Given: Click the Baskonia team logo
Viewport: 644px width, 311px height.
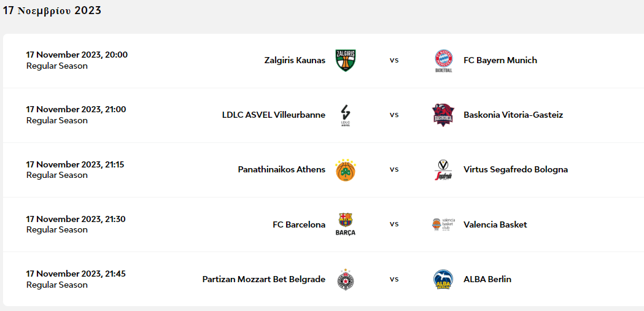Looking at the screenshot, I should [443, 115].
